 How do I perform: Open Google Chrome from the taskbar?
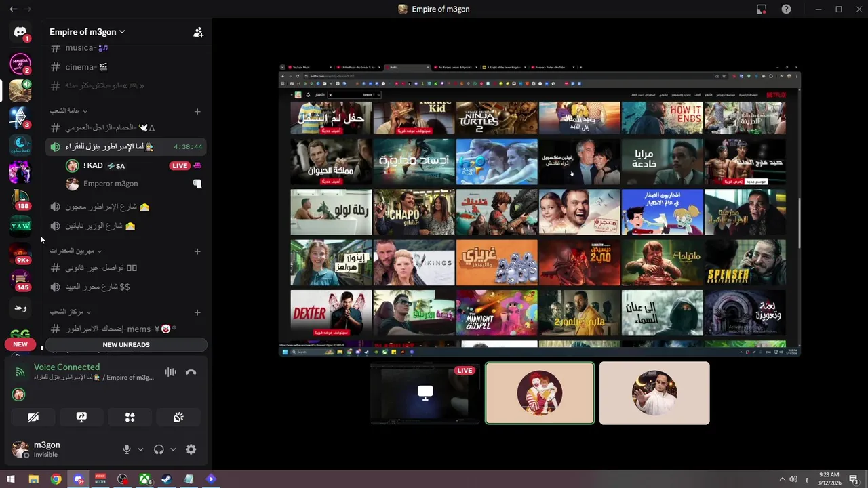click(x=56, y=479)
